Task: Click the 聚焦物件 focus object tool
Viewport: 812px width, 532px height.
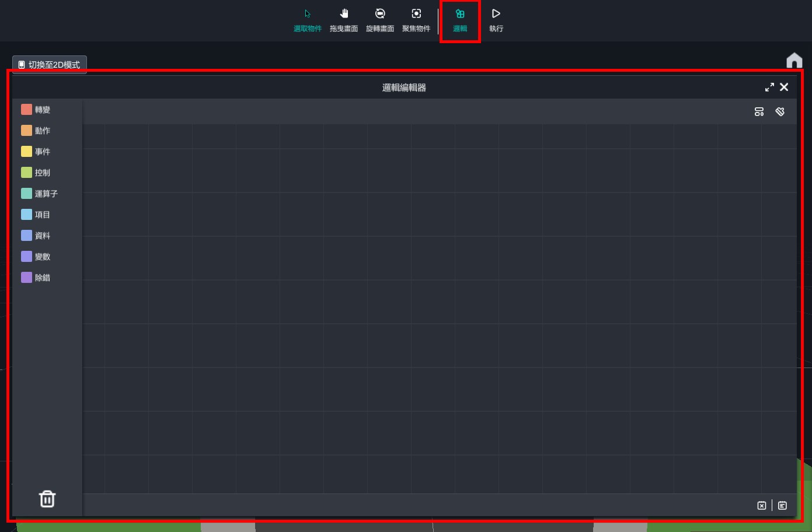Action: [x=416, y=20]
